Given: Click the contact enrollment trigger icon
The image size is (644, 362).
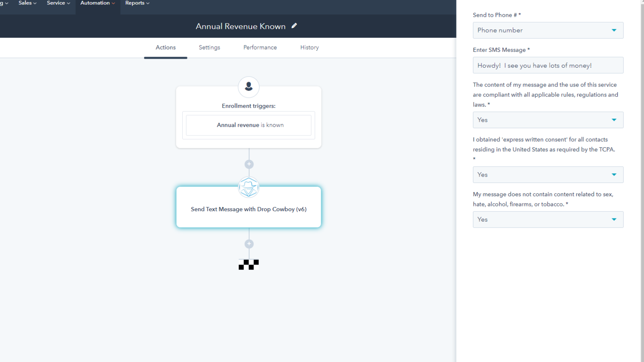Looking at the screenshot, I should click(x=249, y=87).
